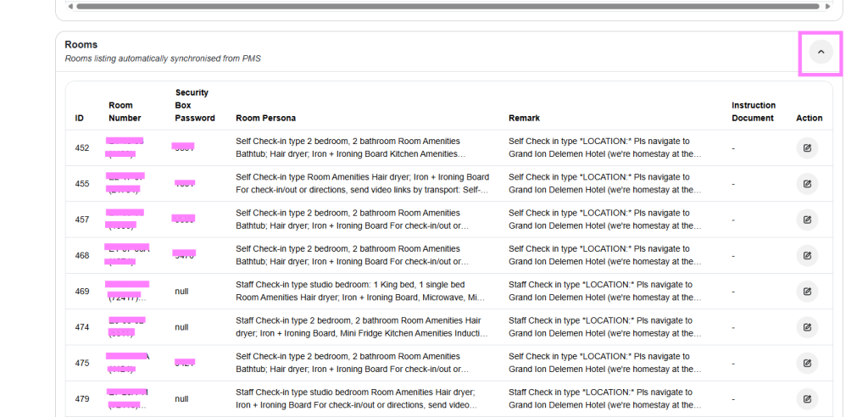Click edit button for room 479
868x417 pixels.
tap(807, 398)
